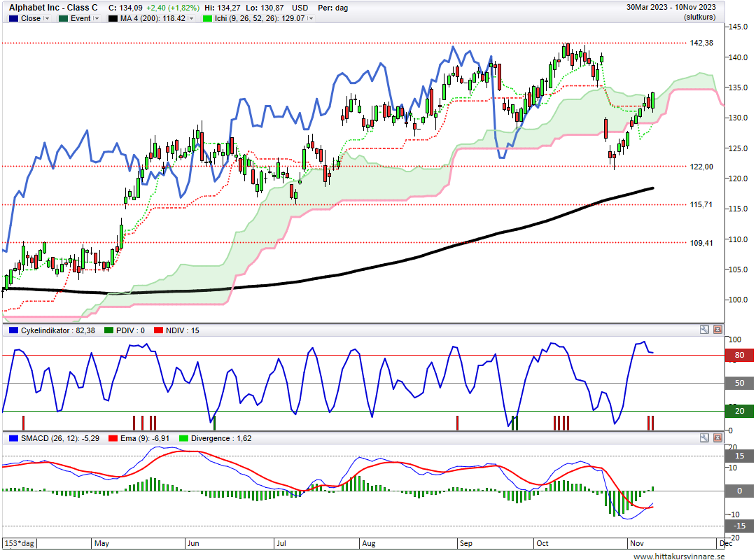Click the NDIV : 15 label

tap(182, 330)
